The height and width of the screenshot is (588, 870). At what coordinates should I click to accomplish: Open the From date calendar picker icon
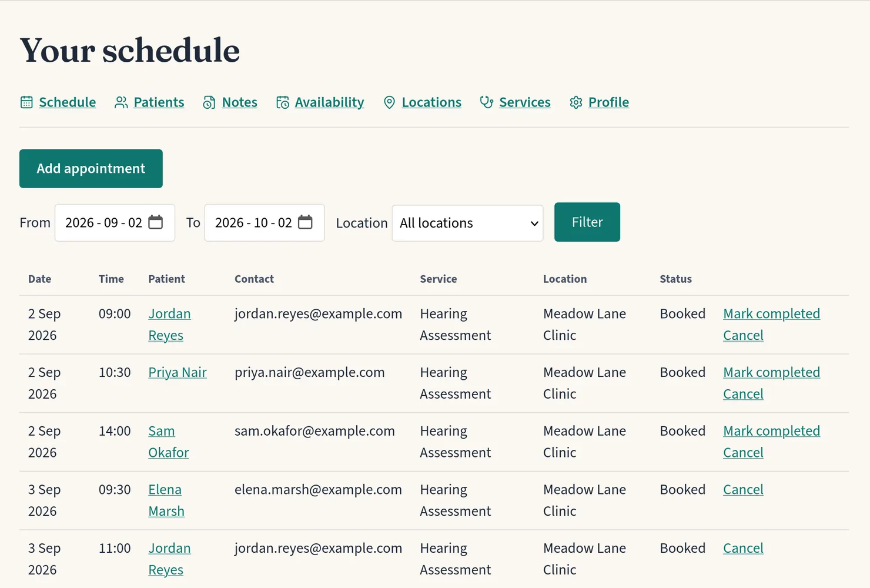(156, 222)
